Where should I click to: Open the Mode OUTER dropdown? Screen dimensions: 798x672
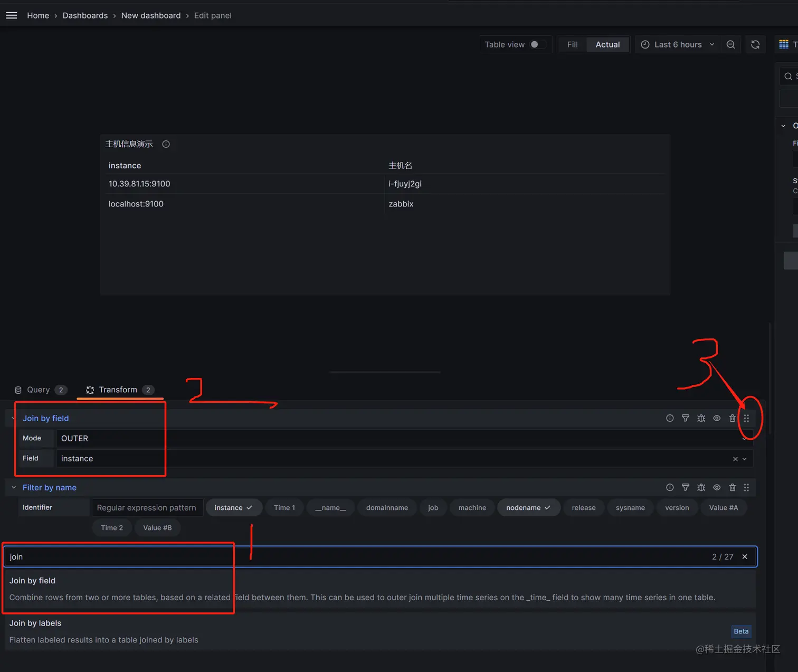(x=404, y=438)
